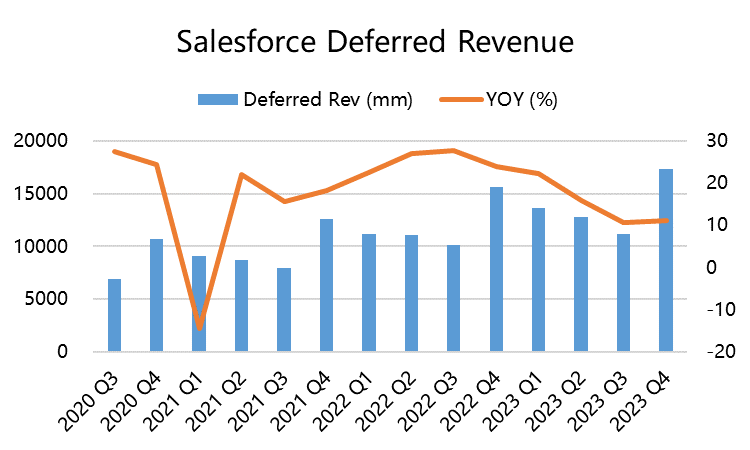750x450 pixels.
Task: Select the 2023 Q2 bar
Action: 581,284
